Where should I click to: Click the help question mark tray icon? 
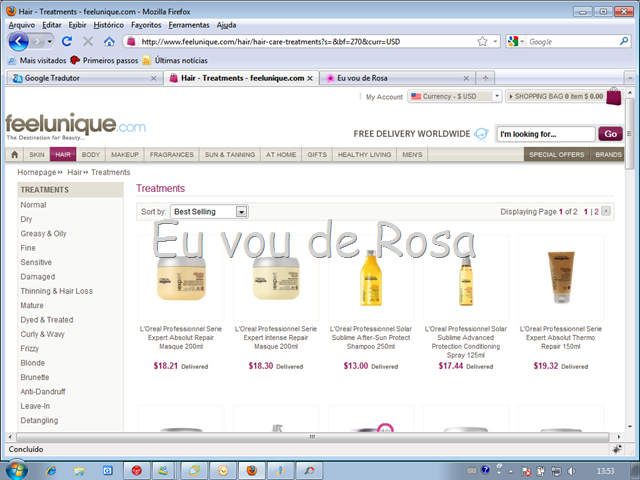pos(485,470)
